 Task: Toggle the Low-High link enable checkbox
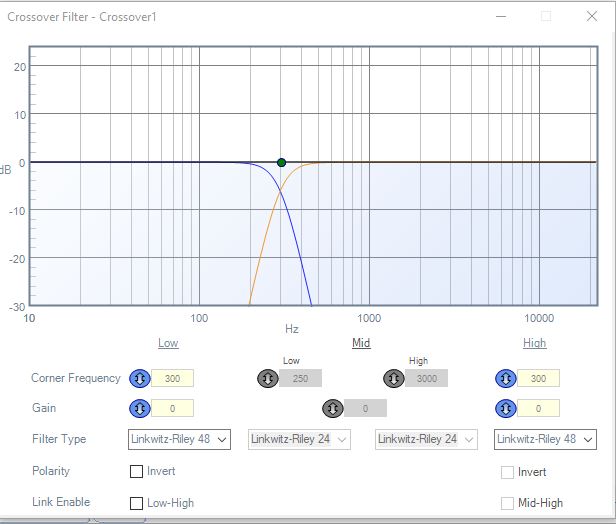click(x=136, y=503)
